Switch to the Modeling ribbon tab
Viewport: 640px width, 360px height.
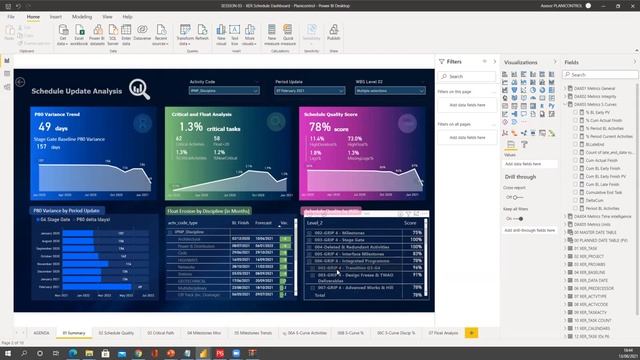82,17
